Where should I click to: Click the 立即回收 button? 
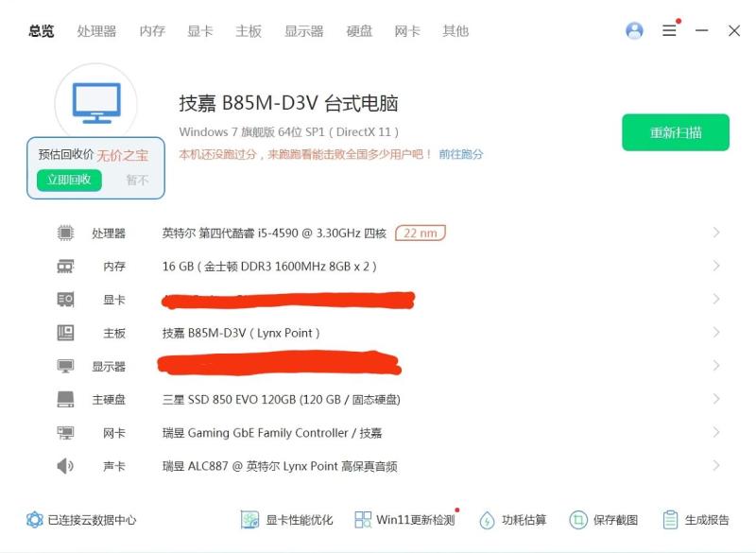(69, 180)
